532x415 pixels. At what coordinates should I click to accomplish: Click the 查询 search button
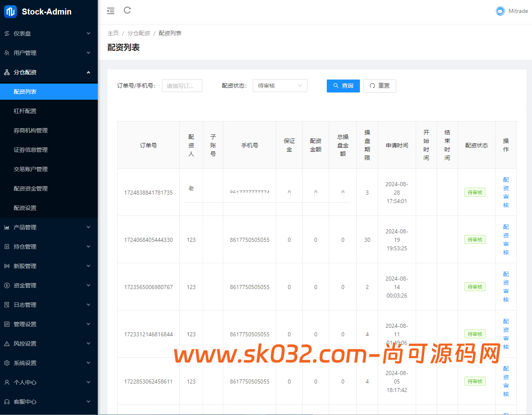tap(343, 86)
